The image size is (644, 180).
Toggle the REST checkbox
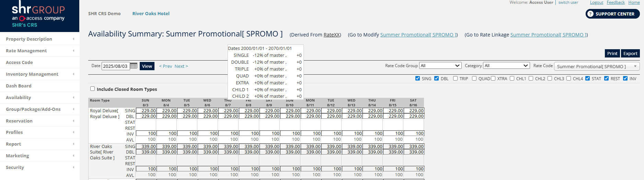pyautogui.click(x=606, y=78)
